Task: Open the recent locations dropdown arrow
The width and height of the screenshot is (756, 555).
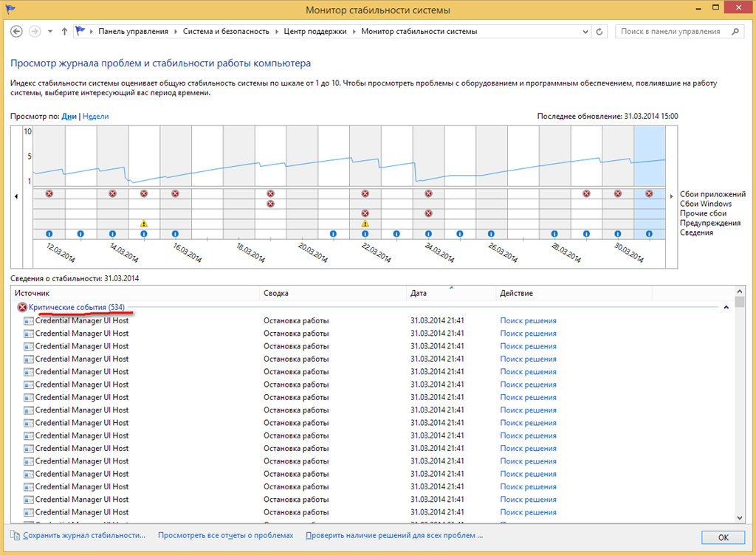Action: [x=50, y=31]
